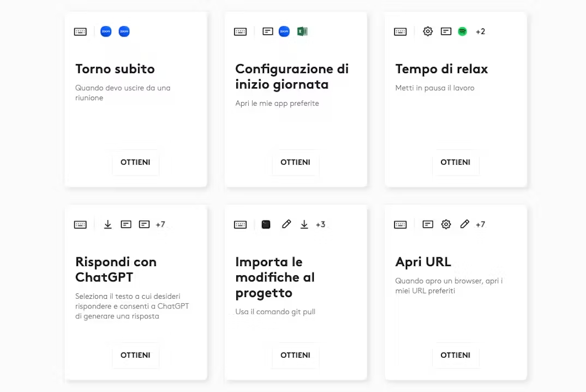This screenshot has width=586, height=392.
Task: Click the first Zoom icon in Torno subito card
Action: 106,32
